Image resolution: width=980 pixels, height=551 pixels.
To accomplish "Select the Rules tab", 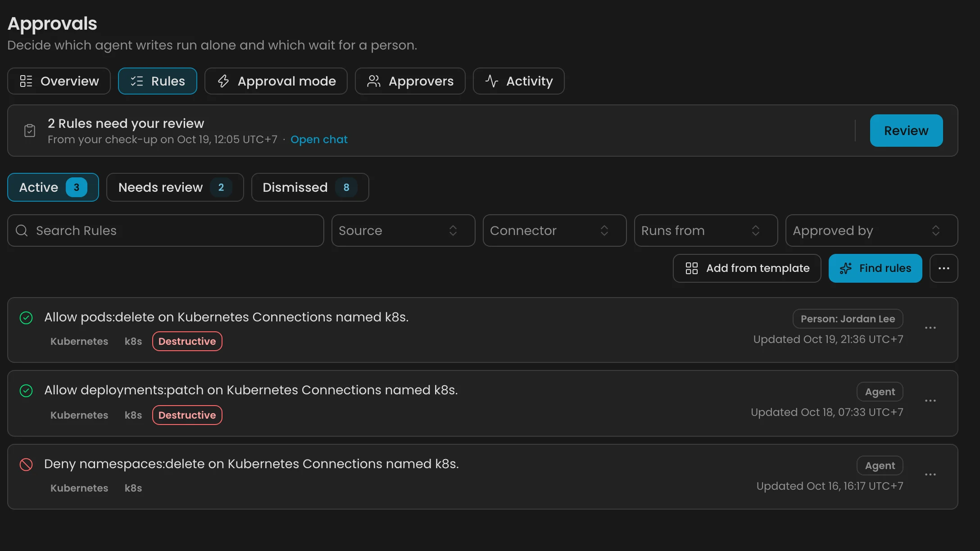I will [x=158, y=81].
